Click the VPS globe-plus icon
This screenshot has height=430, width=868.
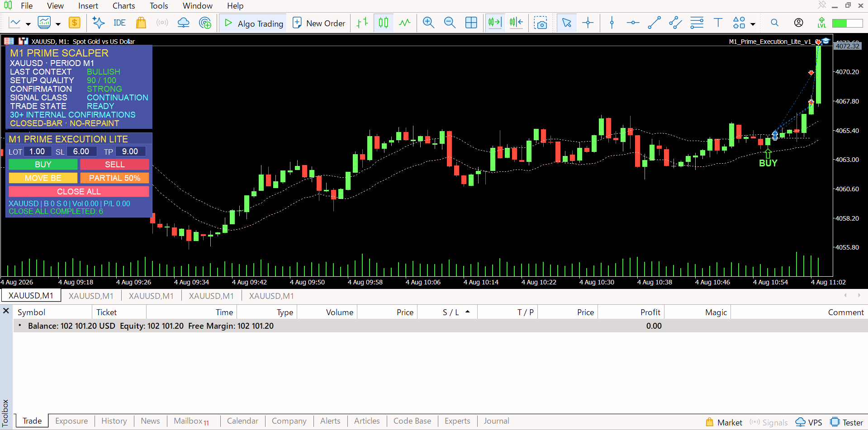tap(205, 23)
